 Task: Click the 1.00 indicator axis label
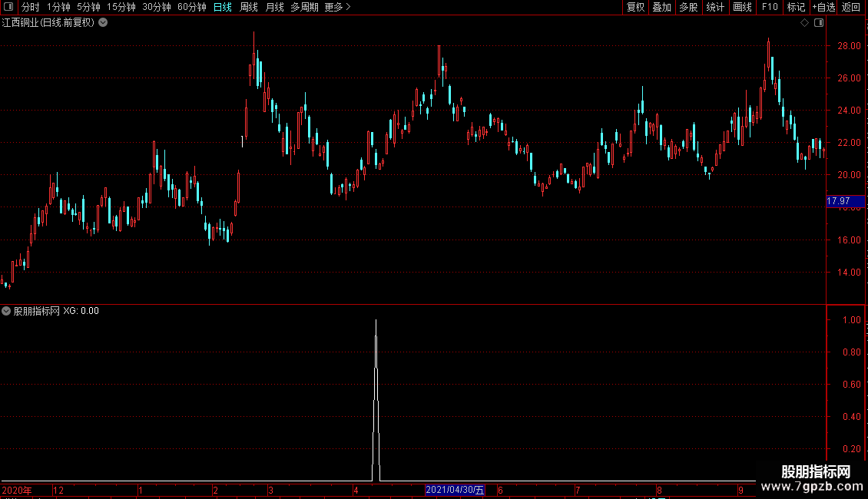click(851, 320)
